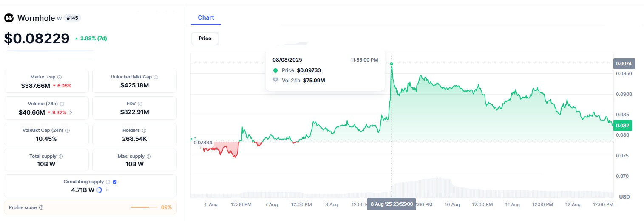Click the current price 0.082 axis tag
Image resolution: width=644 pixels, height=221 pixels.
point(623,126)
